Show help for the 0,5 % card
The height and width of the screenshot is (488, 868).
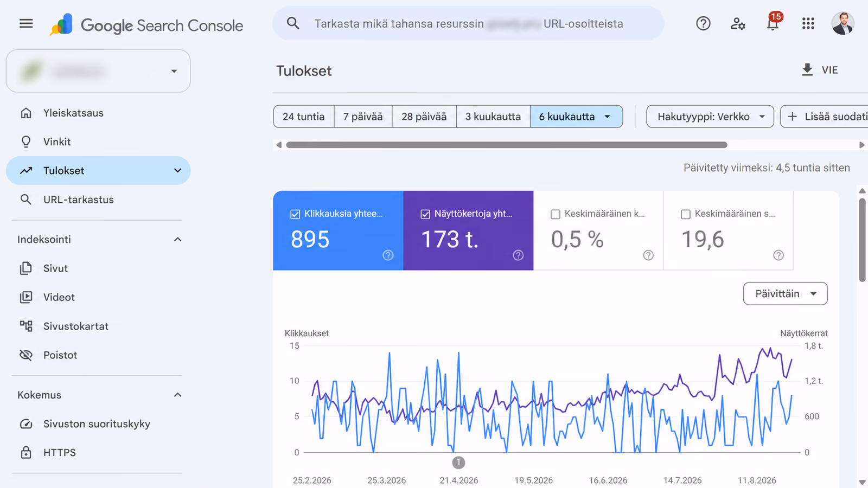click(648, 255)
